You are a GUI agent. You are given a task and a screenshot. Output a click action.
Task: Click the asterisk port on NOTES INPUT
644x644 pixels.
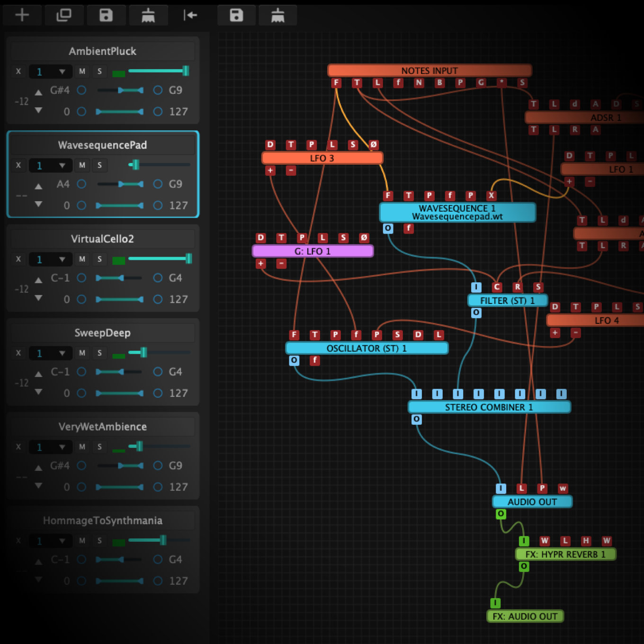(502, 83)
